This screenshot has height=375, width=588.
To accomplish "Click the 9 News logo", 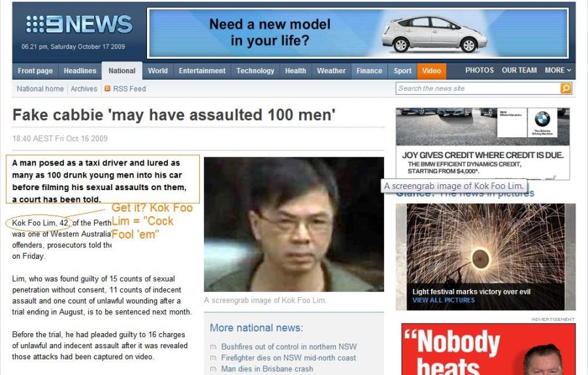I will 79,25.
